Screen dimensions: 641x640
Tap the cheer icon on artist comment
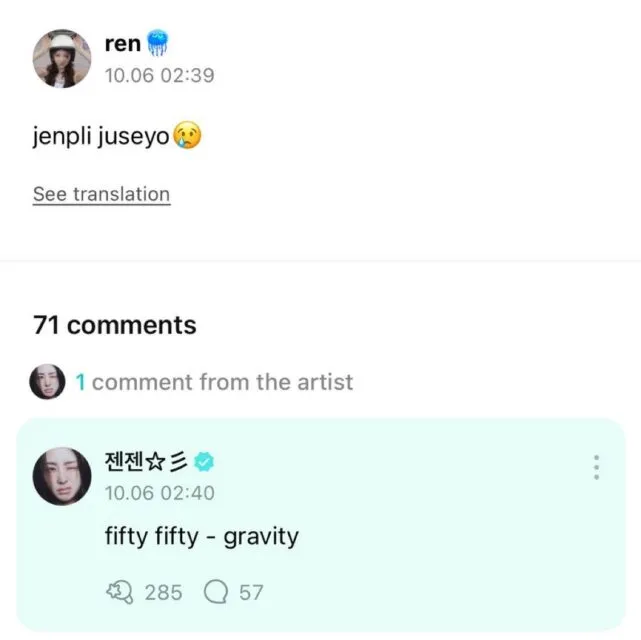click(119, 592)
